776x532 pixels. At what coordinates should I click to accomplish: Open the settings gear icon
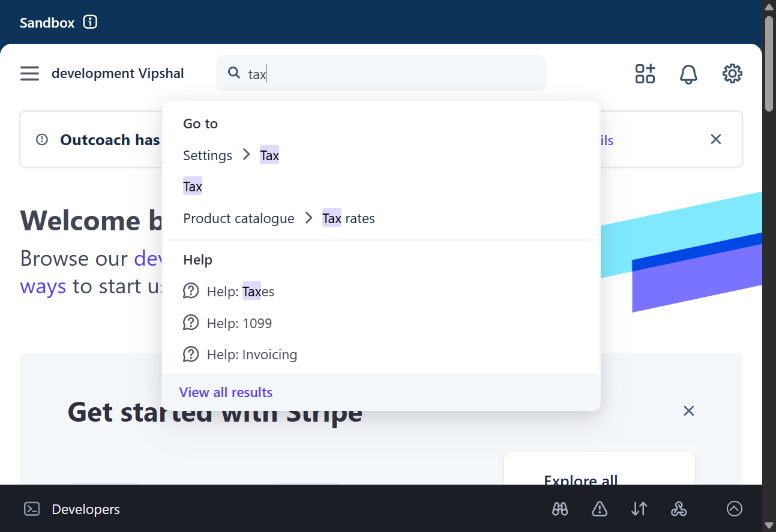click(x=732, y=74)
